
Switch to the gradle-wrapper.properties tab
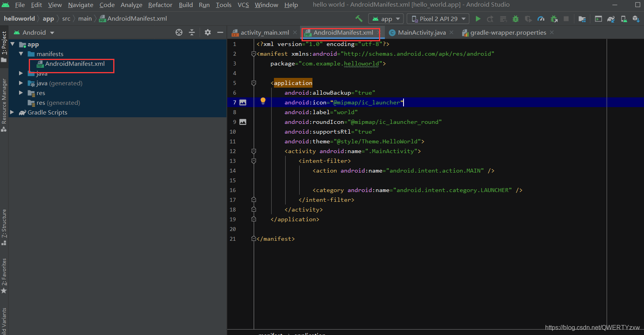[x=508, y=32]
